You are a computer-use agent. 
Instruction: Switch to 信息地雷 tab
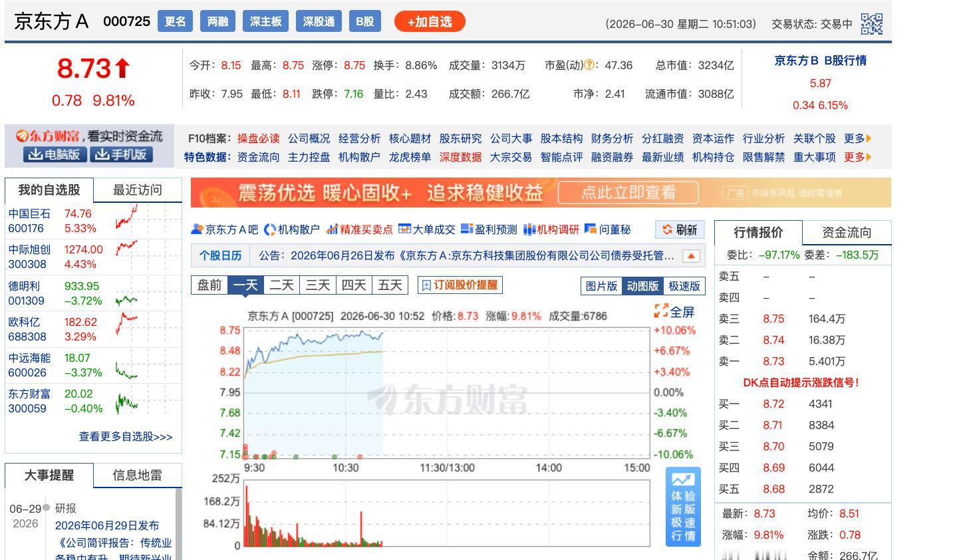coord(138,476)
